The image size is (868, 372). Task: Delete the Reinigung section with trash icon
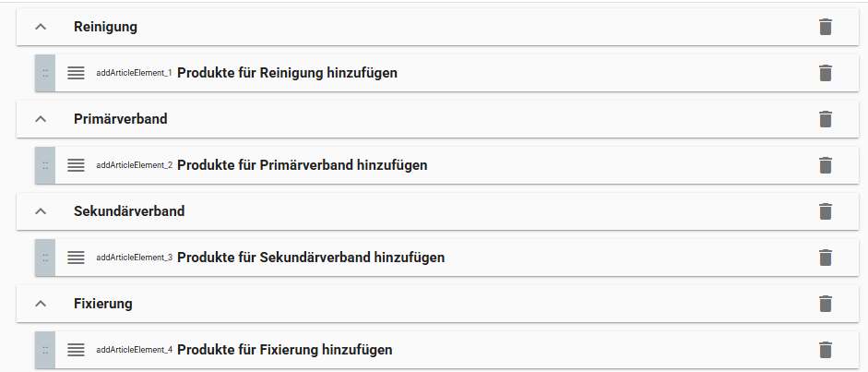[x=826, y=27]
